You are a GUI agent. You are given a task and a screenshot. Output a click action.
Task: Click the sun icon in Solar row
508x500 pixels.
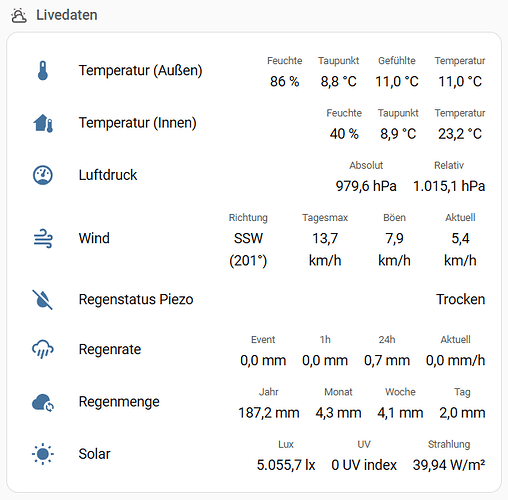43,454
